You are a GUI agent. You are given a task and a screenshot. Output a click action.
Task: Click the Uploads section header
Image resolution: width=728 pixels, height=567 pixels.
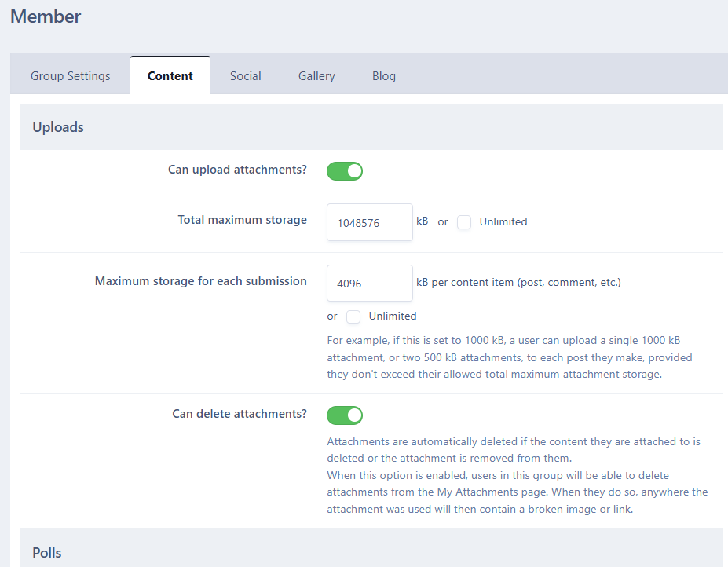(58, 127)
